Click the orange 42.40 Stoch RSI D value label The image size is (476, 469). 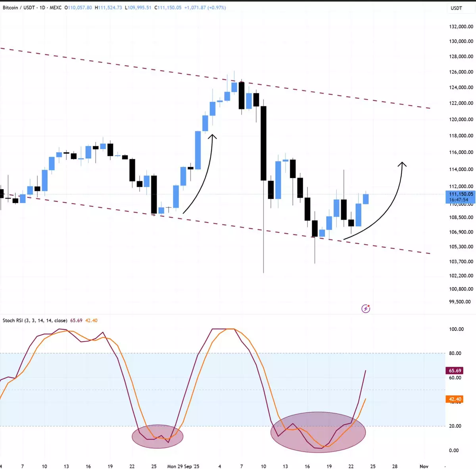[x=455, y=399]
